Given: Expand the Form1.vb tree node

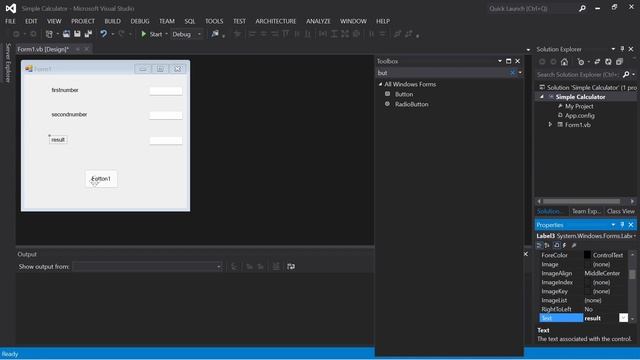Looking at the screenshot, I should (550, 124).
